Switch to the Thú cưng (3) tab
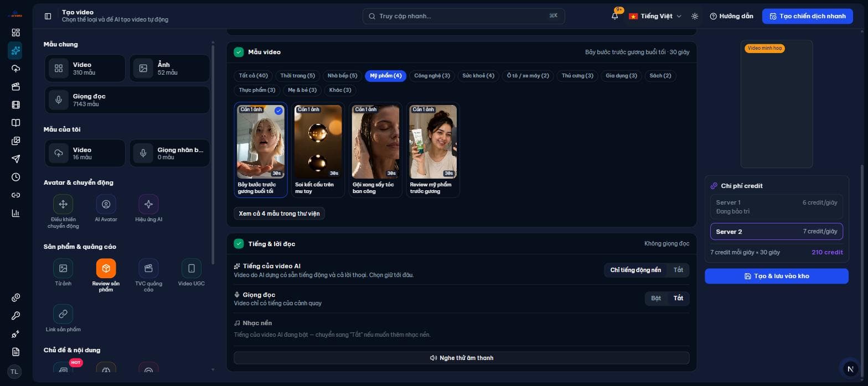 tap(577, 76)
